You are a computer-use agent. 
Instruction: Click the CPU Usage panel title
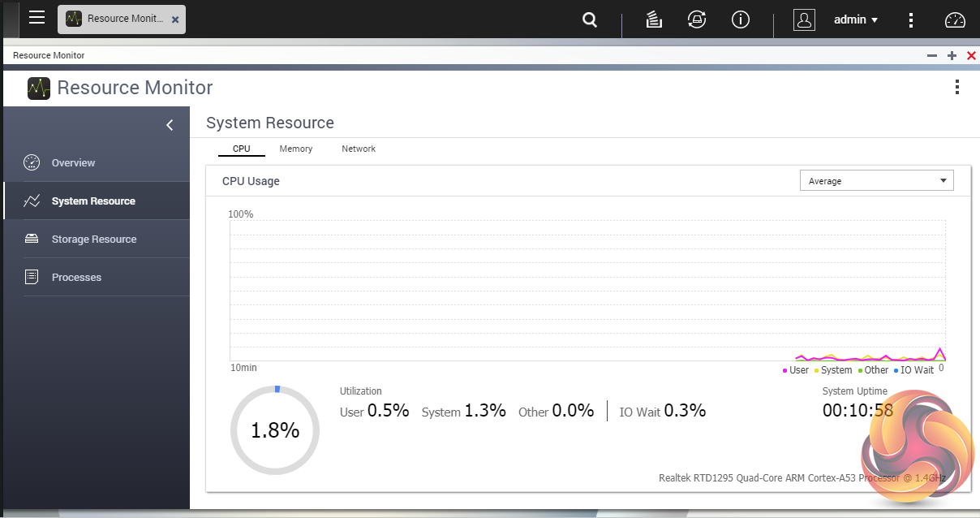pos(251,181)
